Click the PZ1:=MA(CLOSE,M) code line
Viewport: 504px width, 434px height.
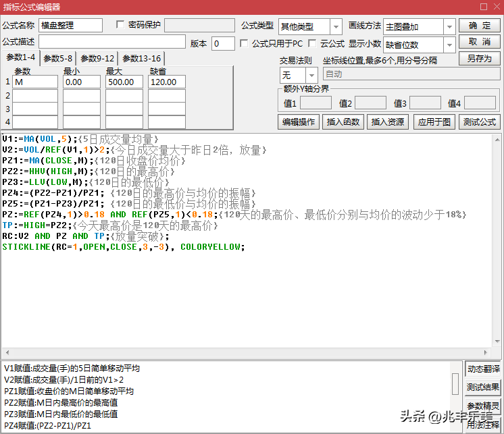94,161
